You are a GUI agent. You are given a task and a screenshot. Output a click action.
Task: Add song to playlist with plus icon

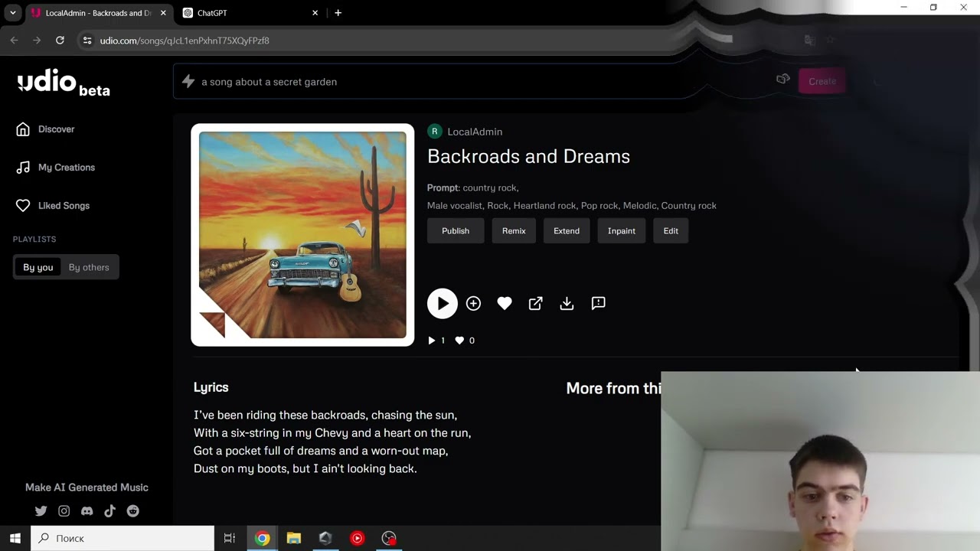click(473, 303)
